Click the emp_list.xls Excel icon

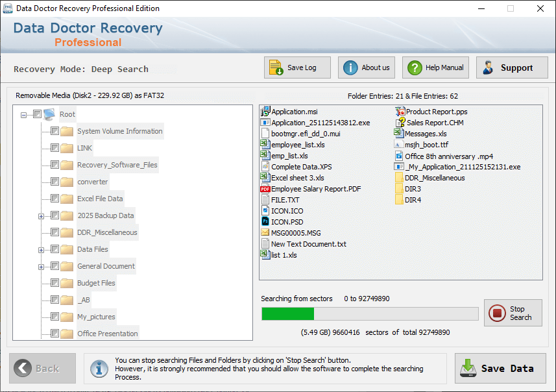point(265,155)
